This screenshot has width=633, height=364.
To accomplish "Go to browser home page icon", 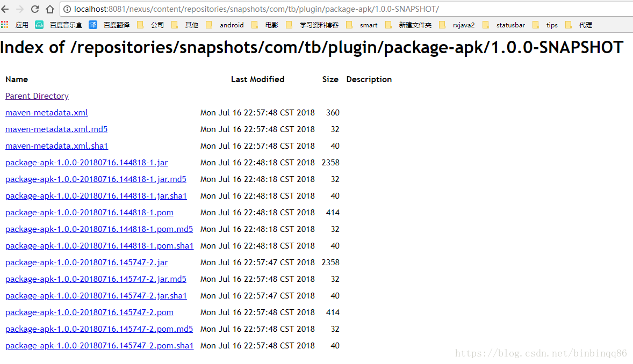I will 49,9.
